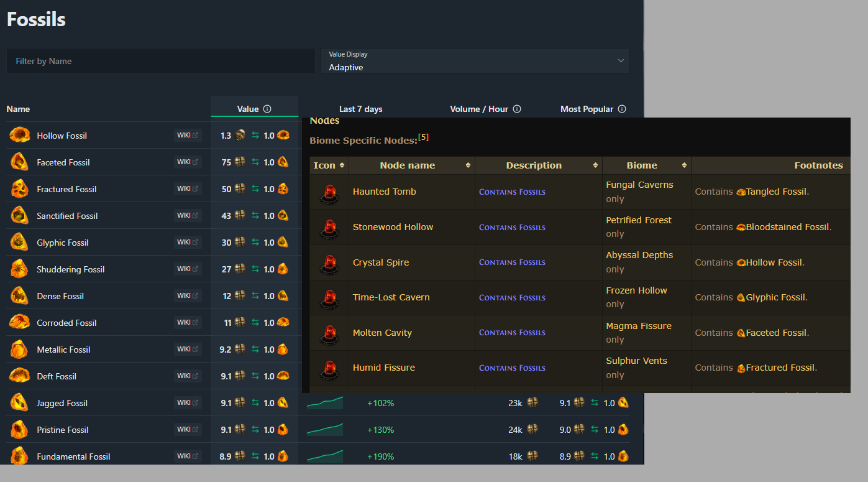868x482 pixels.
Task: Click the Pristine Fossil 7-day trend sparkline
Action: [325, 429]
